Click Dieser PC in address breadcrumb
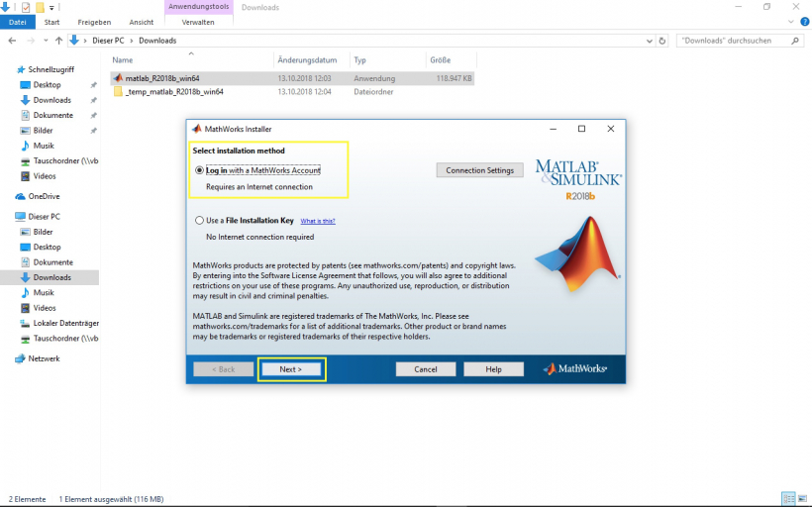Image resolution: width=812 pixels, height=507 pixels. point(108,41)
